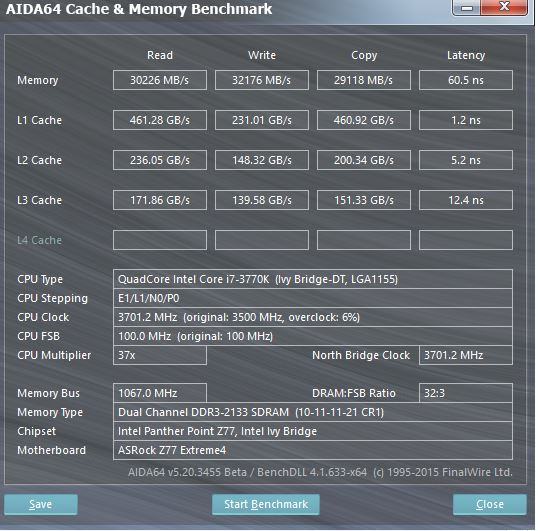Click L3 Cache Copy value 151.33 GB/s
This screenshot has width=538, height=531.
(364, 200)
